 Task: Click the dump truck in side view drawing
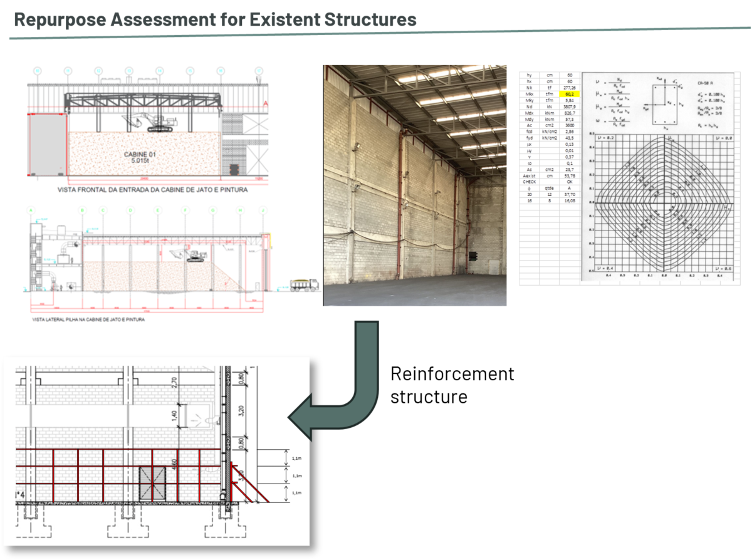(305, 284)
